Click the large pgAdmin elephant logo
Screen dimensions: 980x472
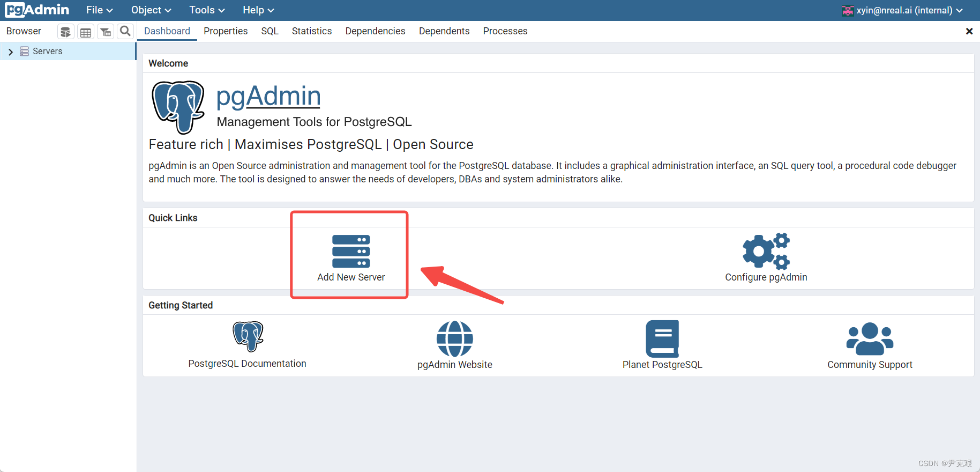point(178,107)
